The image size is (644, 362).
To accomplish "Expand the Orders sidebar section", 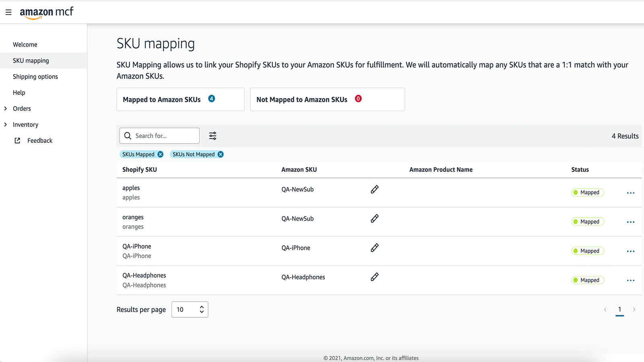I will point(5,109).
